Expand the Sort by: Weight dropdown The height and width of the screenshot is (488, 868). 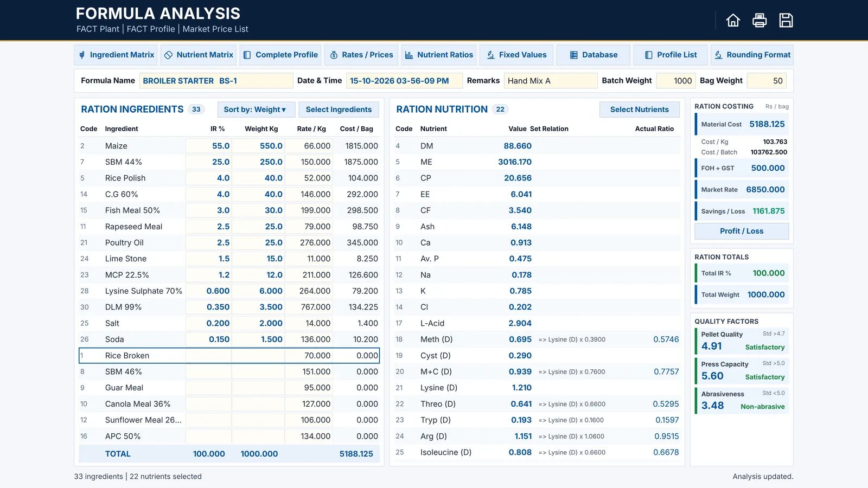256,110
